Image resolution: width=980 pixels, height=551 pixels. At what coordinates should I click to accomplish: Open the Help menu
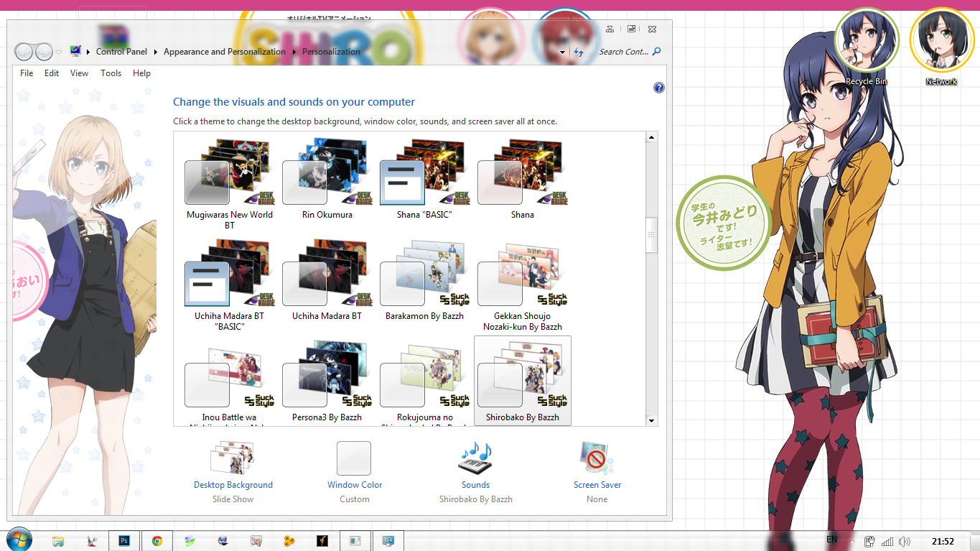click(141, 73)
